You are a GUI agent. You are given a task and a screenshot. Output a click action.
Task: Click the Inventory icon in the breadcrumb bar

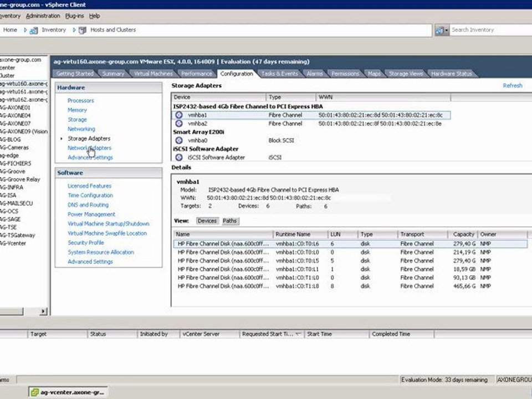[34, 30]
